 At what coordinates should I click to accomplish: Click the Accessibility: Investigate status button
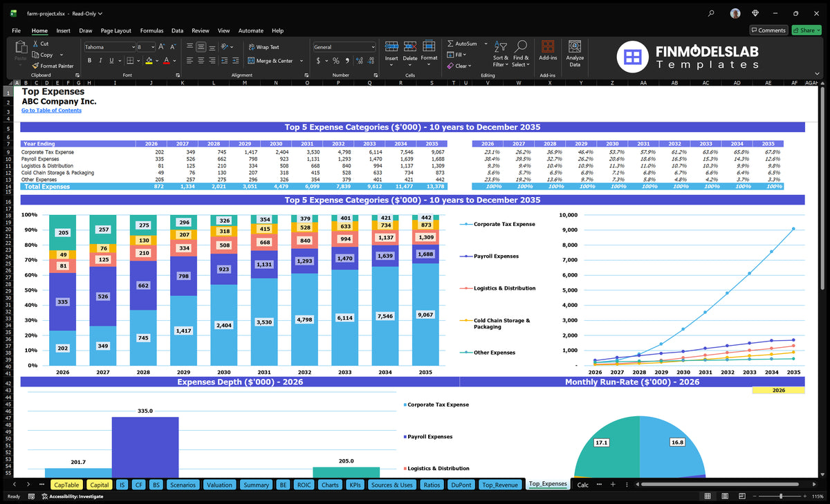(72, 496)
